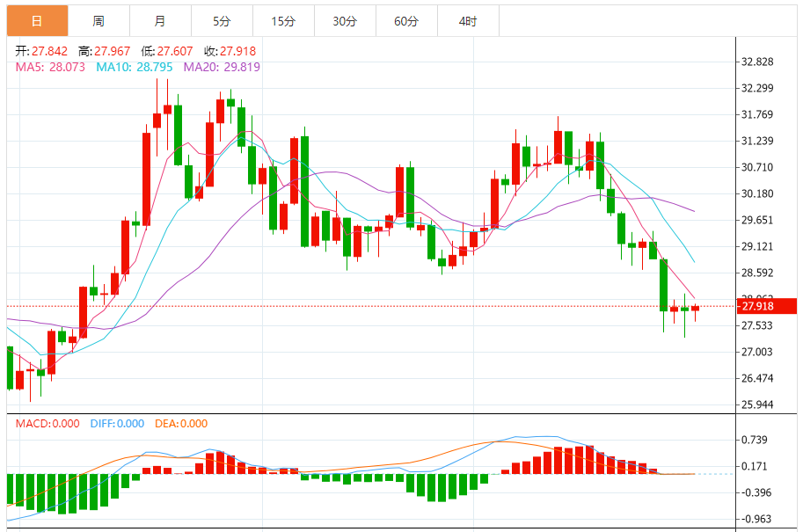The width and height of the screenshot is (803, 532).
Task: Open the 30分 chart tab
Action: click(345, 21)
